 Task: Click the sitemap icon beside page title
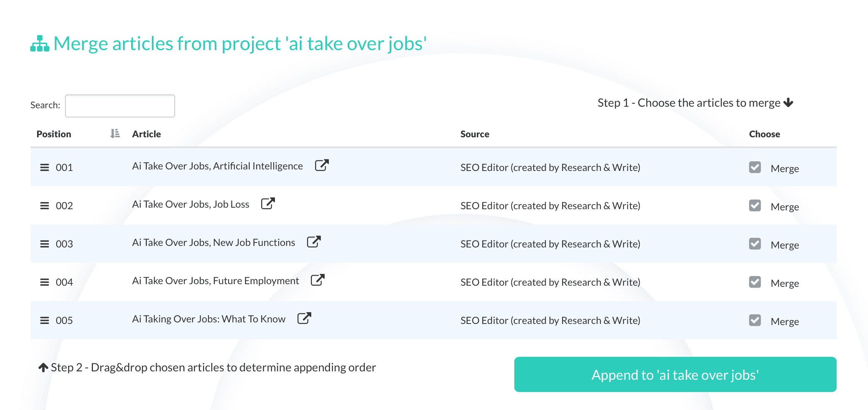tap(40, 44)
